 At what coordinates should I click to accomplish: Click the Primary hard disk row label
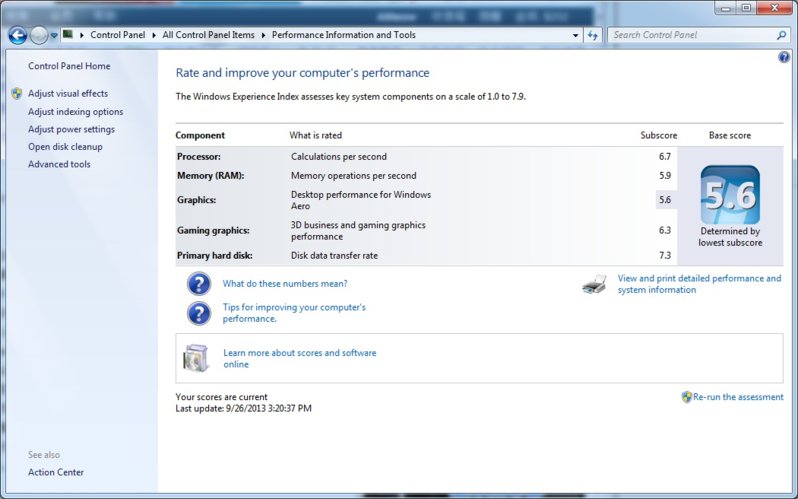click(214, 256)
